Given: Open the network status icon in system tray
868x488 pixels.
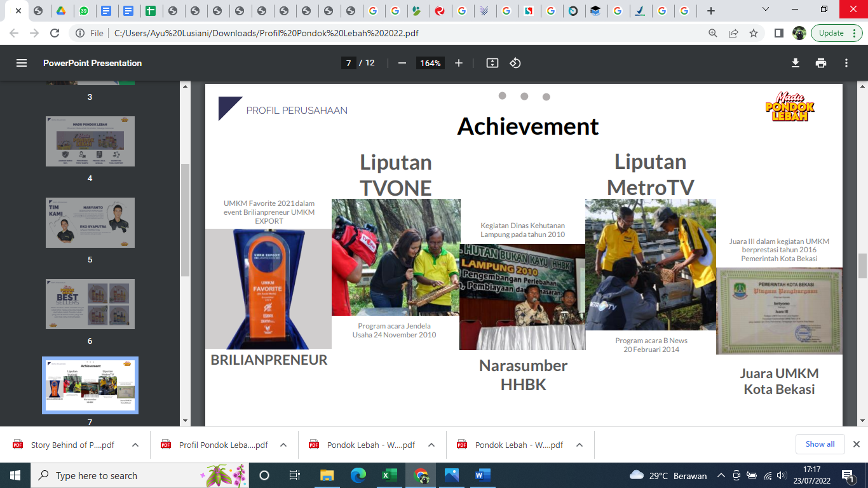Looking at the screenshot, I should pyautogui.click(x=767, y=475).
